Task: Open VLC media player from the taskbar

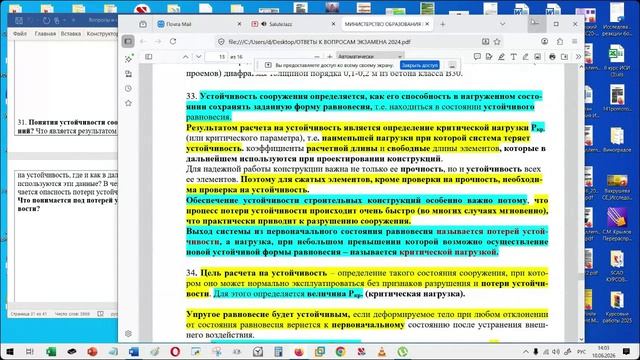Action: pyautogui.click(x=382, y=351)
